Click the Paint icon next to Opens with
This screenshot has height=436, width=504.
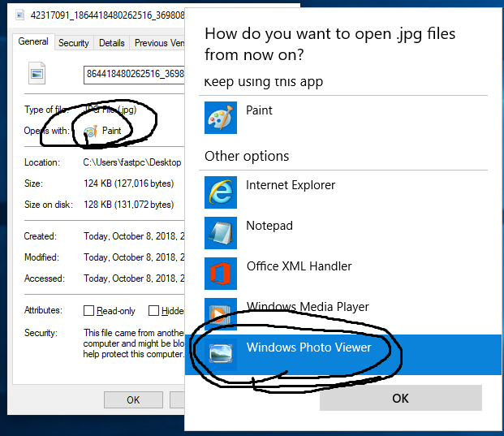(90, 132)
